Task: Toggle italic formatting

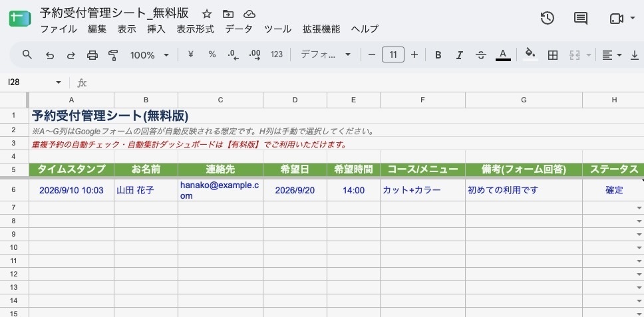Action: pos(460,55)
